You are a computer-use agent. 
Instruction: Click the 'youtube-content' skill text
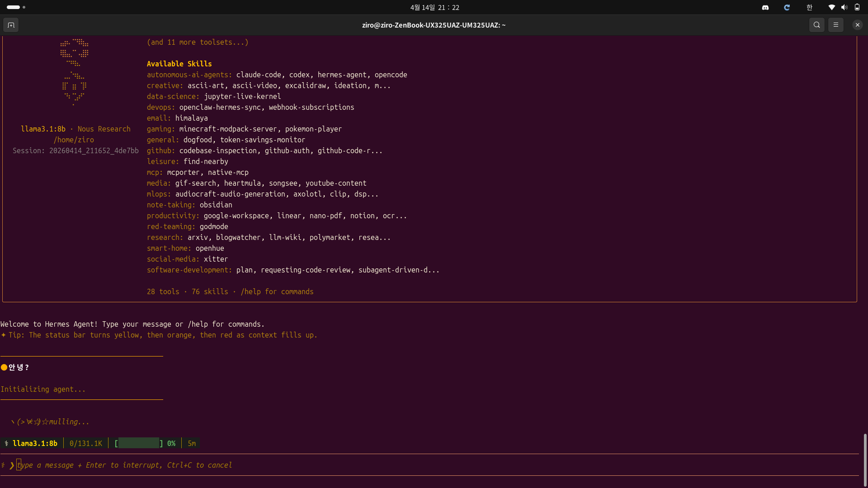coord(336,183)
